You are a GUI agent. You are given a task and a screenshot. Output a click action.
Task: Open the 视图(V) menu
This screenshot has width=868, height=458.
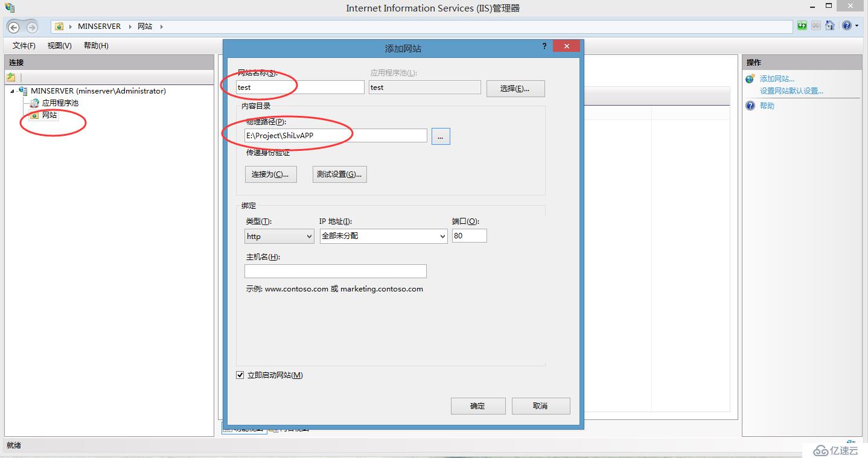click(x=60, y=46)
